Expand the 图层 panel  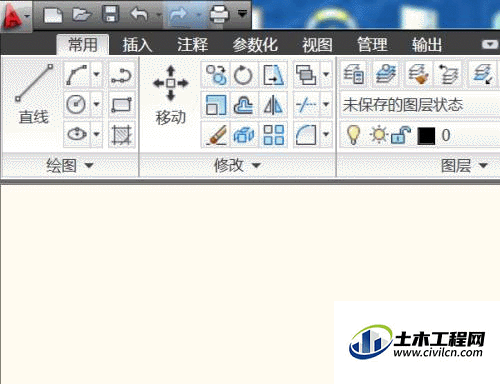pyautogui.click(x=465, y=165)
